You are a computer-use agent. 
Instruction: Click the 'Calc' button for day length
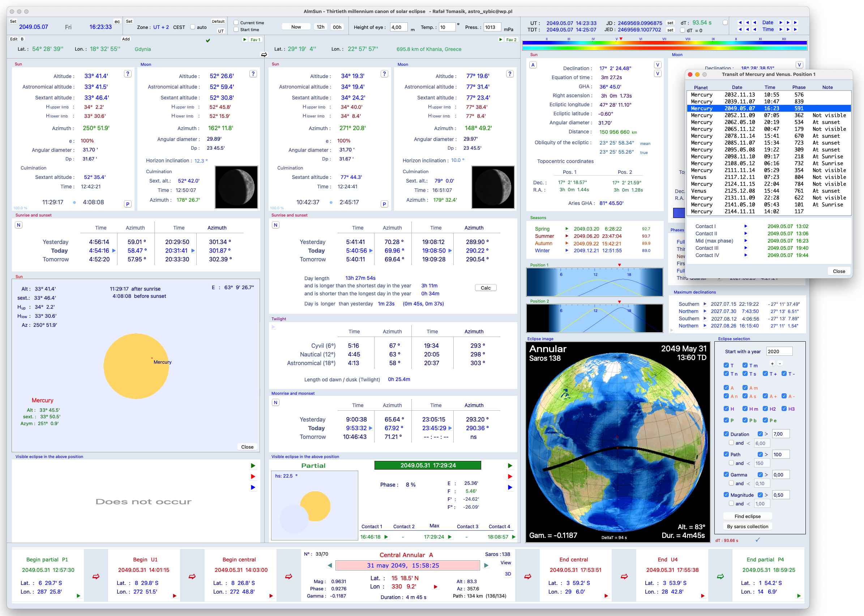486,288
